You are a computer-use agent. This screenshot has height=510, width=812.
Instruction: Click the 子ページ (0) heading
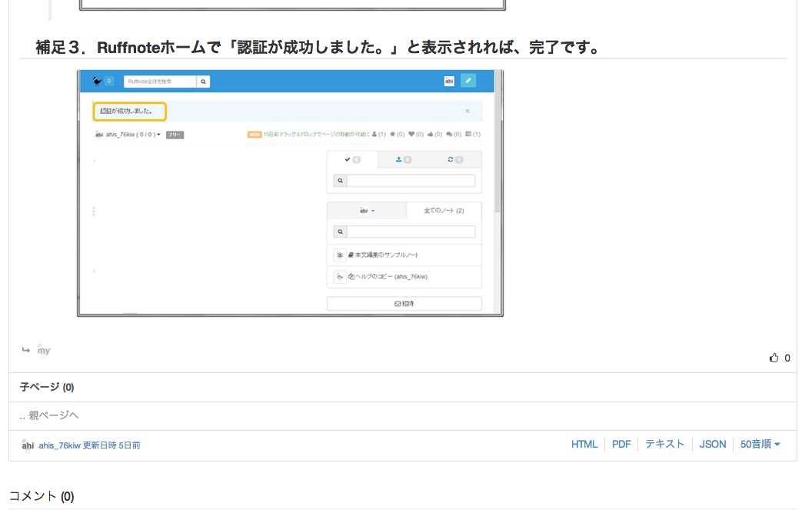[47, 387]
